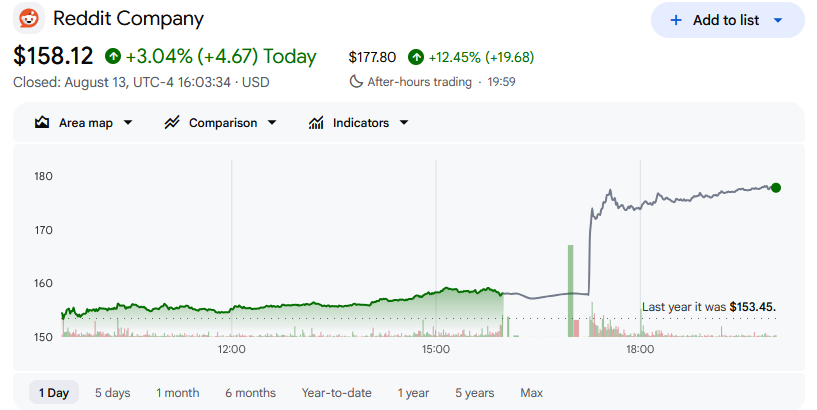Select the Year-to-date range

click(337, 393)
